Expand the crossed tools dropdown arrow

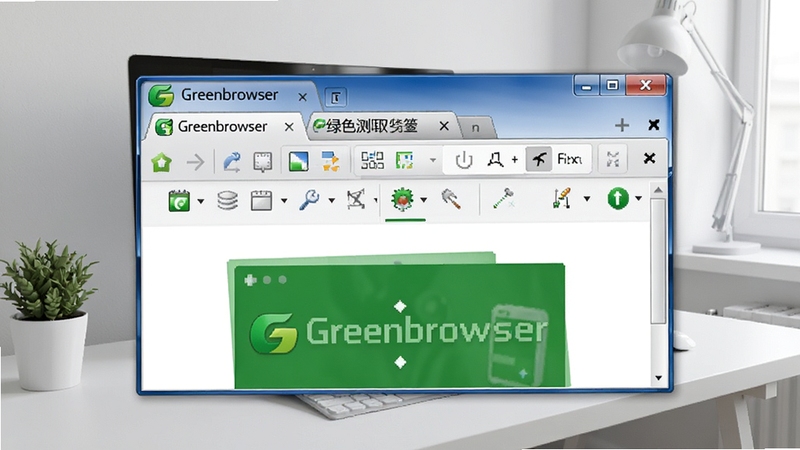click(376, 200)
